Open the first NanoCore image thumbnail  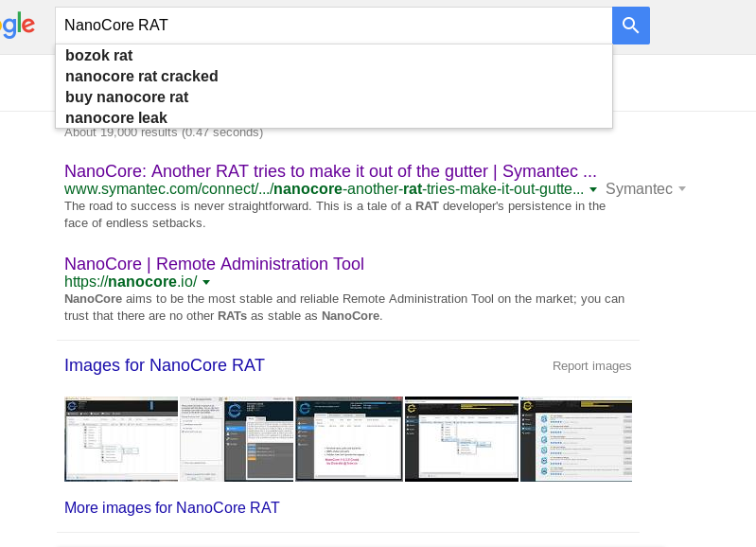pyautogui.click(x=121, y=439)
